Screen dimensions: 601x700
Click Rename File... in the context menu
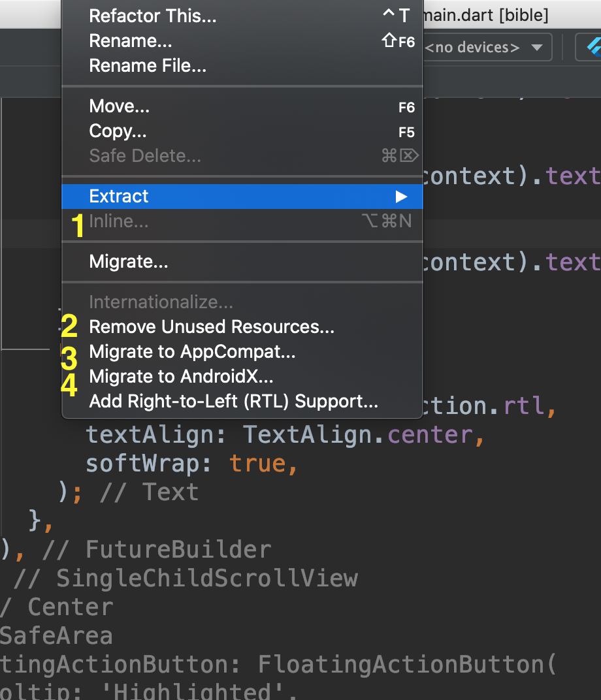pyautogui.click(x=148, y=66)
